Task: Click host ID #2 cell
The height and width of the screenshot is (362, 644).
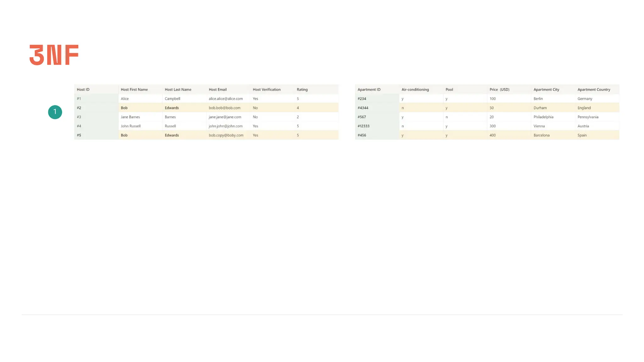Action: pyautogui.click(x=79, y=108)
